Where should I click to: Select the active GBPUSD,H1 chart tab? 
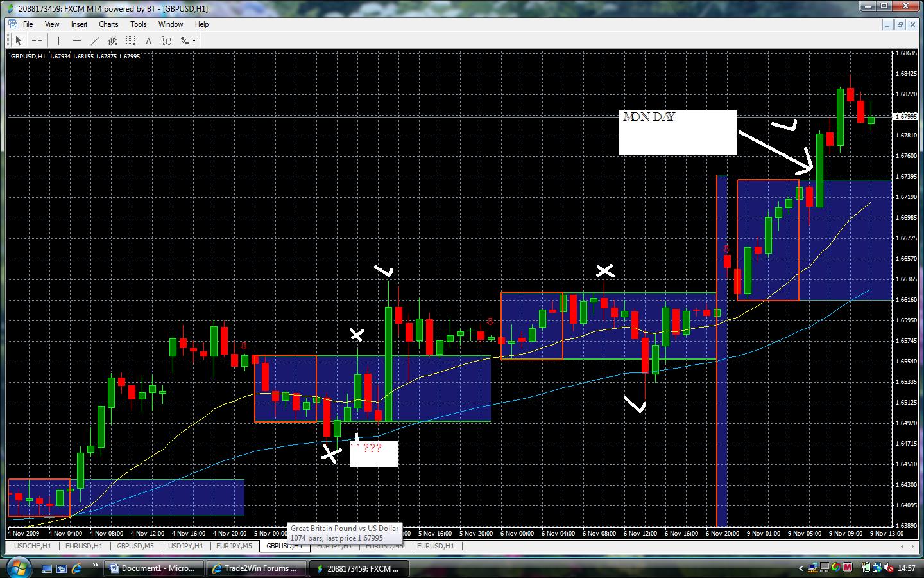pos(284,546)
